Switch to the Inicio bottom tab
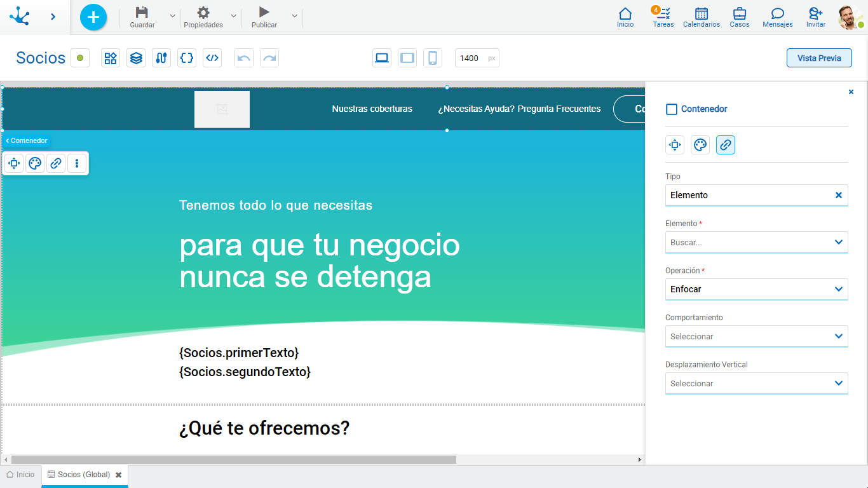 click(x=20, y=475)
